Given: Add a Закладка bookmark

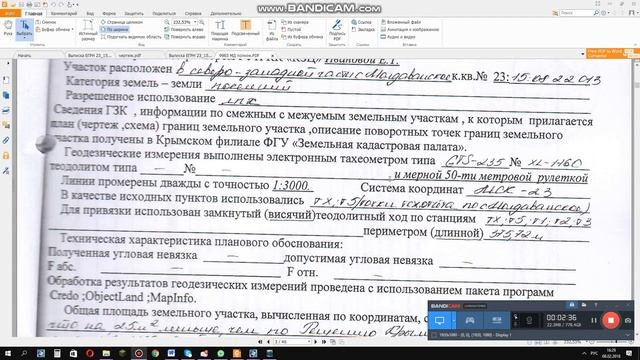Looking at the screenshot, I should (x=363, y=29).
